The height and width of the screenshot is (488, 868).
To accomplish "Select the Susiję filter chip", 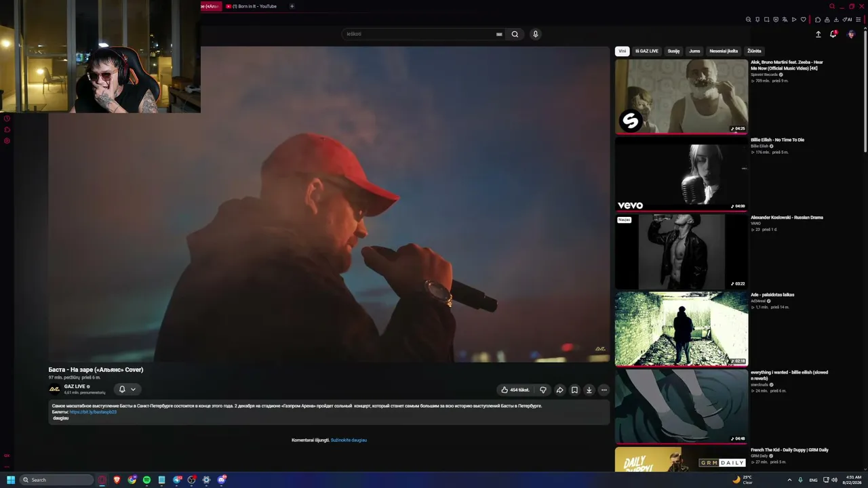I will tap(673, 51).
